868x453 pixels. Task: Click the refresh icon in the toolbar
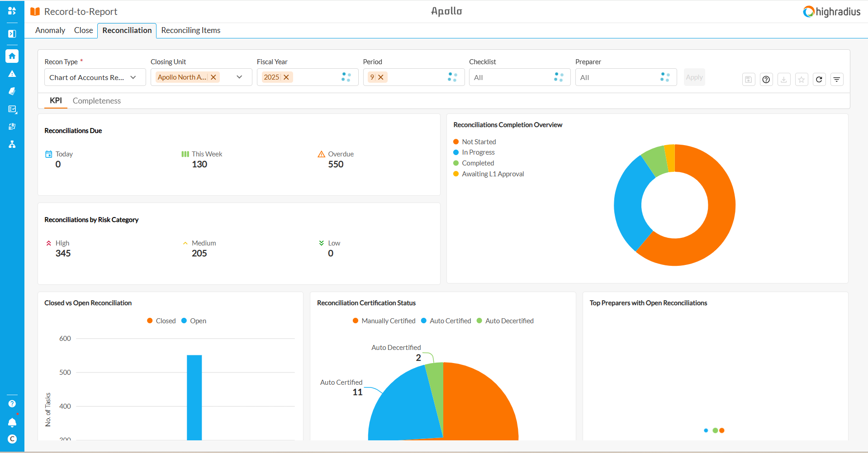pos(819,80)
